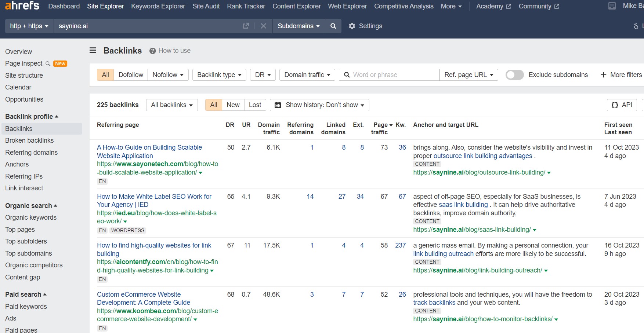Image resolution: width=644 pixels, height=333 pixels.
Task: Open Link intersect in sidebar
Action: point(24,188)
